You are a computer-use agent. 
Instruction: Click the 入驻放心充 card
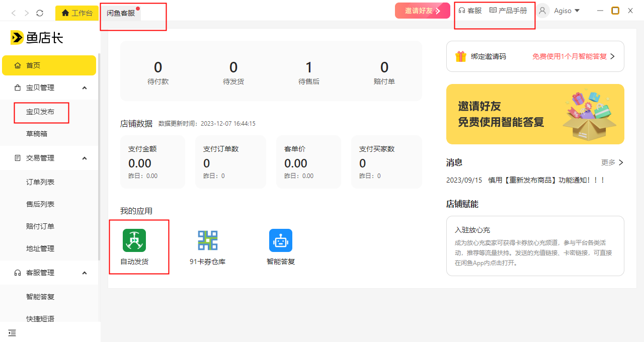point(535,246)
